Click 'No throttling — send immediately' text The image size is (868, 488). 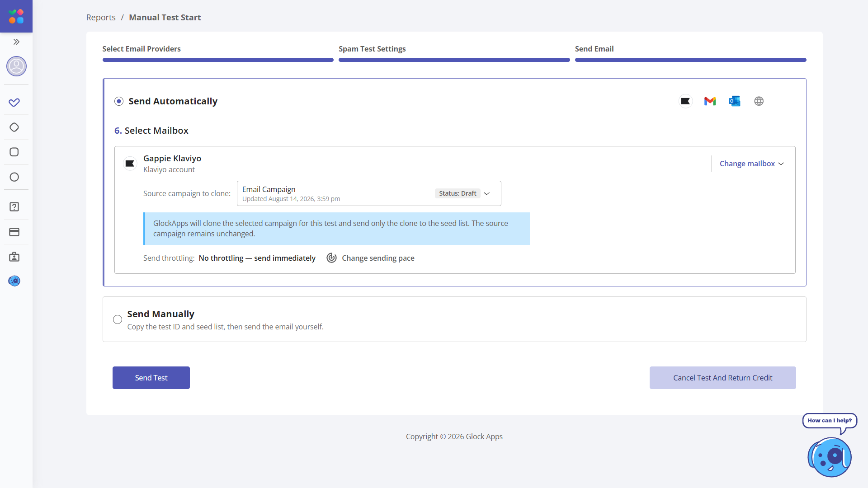coord(257,258)
